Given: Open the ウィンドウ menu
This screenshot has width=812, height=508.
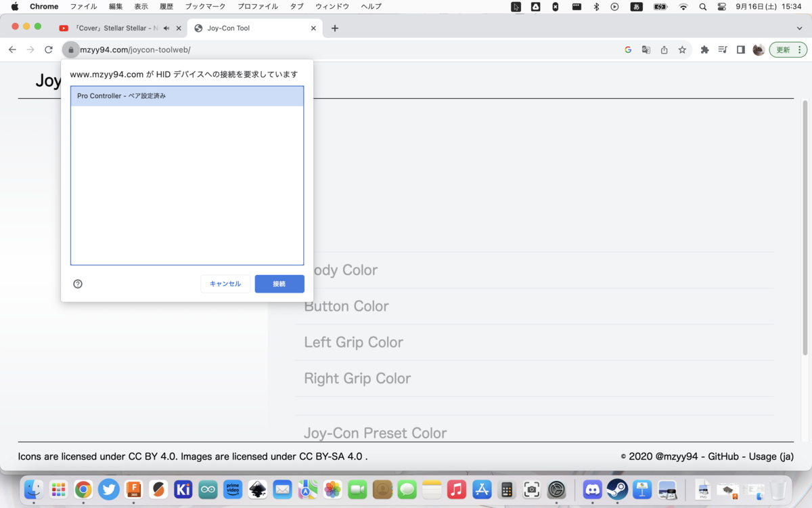Looking at the screenshot, I should [x=332, y=7].
